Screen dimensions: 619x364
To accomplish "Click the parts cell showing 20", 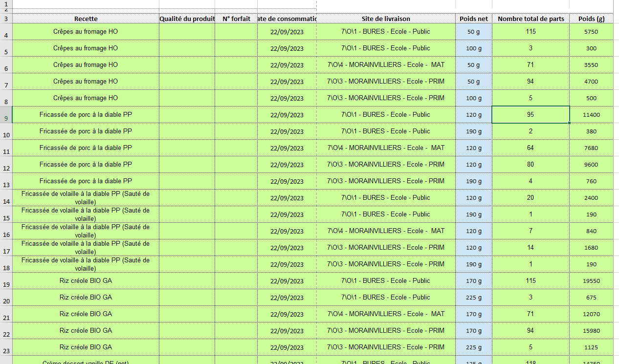I will click(531, 198).
